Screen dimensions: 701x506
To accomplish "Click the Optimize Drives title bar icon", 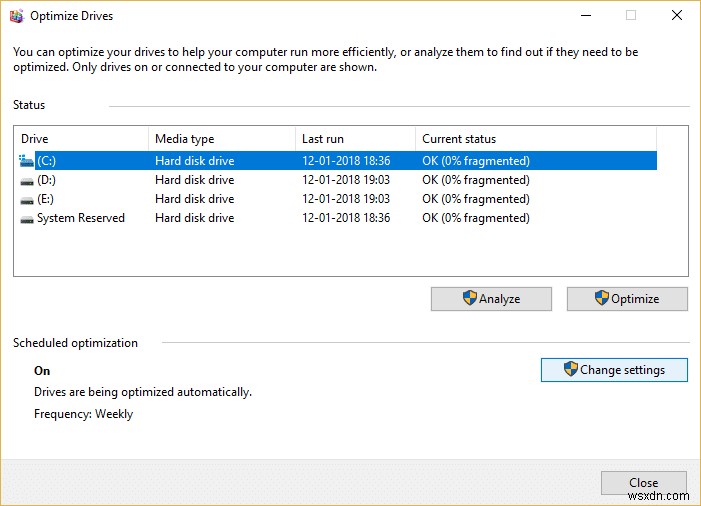I will point(17,16).
